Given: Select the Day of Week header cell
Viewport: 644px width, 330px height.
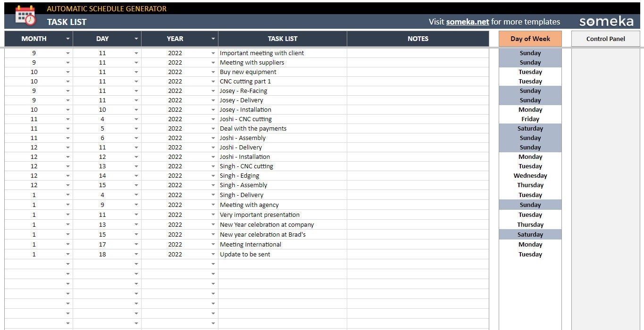Looking at the screenshot, I should click(x=530, y=38).
